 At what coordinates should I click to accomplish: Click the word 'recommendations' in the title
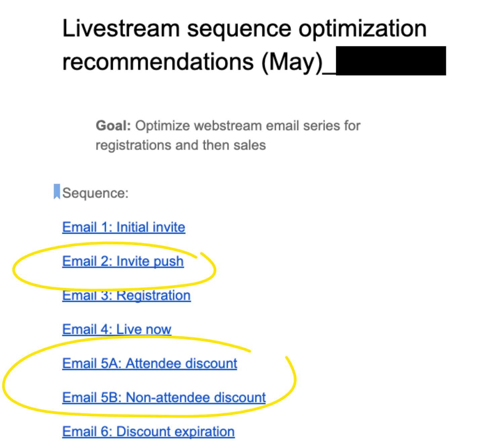tap(158, 62)
